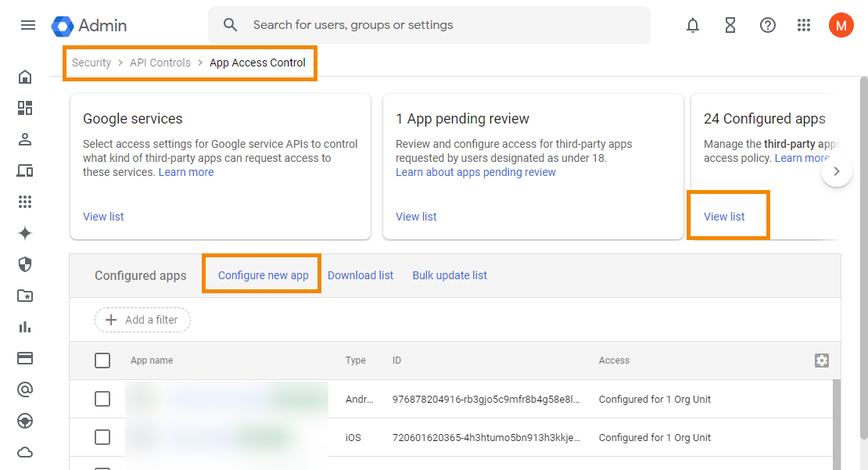Collapse the navigation with the hamburger menu

tap(28, 25)
